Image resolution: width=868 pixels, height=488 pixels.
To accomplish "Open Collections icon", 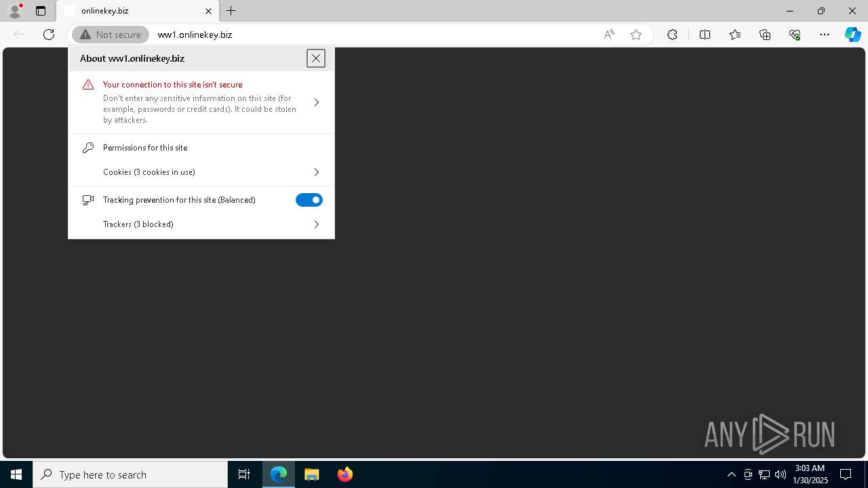I will [x=765, y=35].
